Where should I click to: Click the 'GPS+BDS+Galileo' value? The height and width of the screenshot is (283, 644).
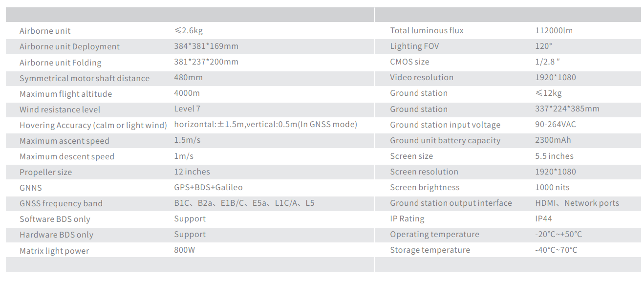click(208, 187)
